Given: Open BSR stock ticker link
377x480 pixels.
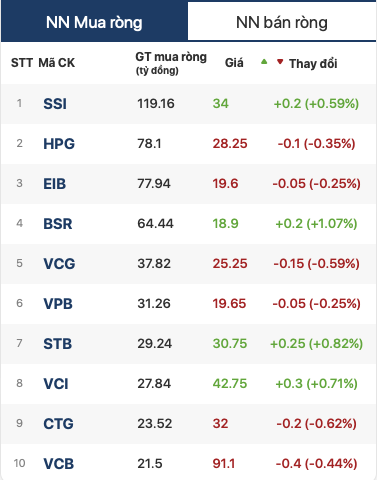Looking at the screenshot, I should [58, 224].
